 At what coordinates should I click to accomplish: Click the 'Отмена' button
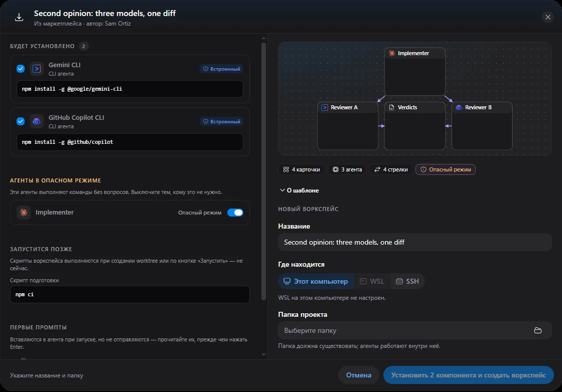pyautogui.click(x=358, y=375)
